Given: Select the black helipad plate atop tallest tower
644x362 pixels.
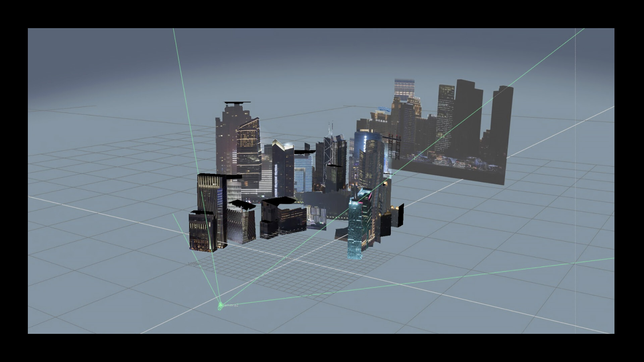Looking at the screenshot, I should point(237,102).
